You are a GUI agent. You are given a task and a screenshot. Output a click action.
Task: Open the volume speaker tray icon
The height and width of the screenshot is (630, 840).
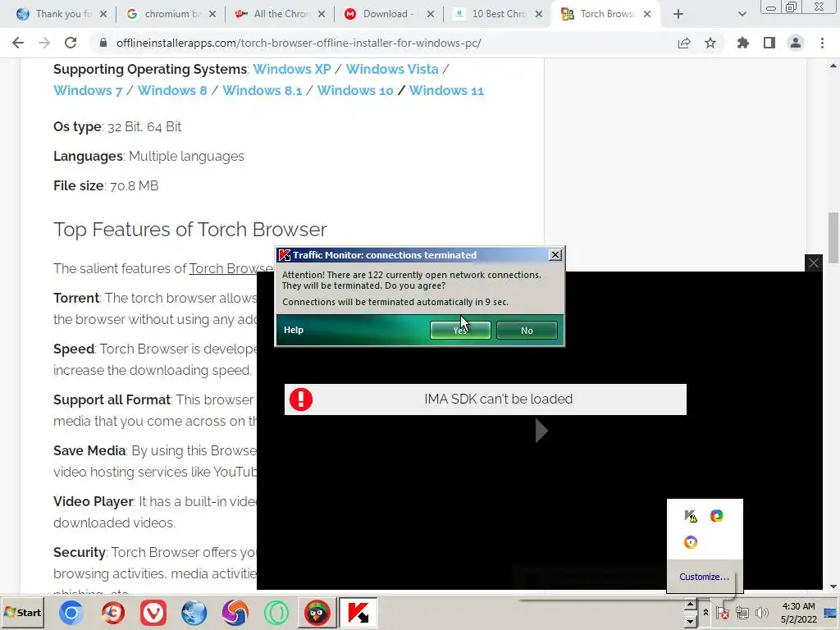[x=761, y=612]
